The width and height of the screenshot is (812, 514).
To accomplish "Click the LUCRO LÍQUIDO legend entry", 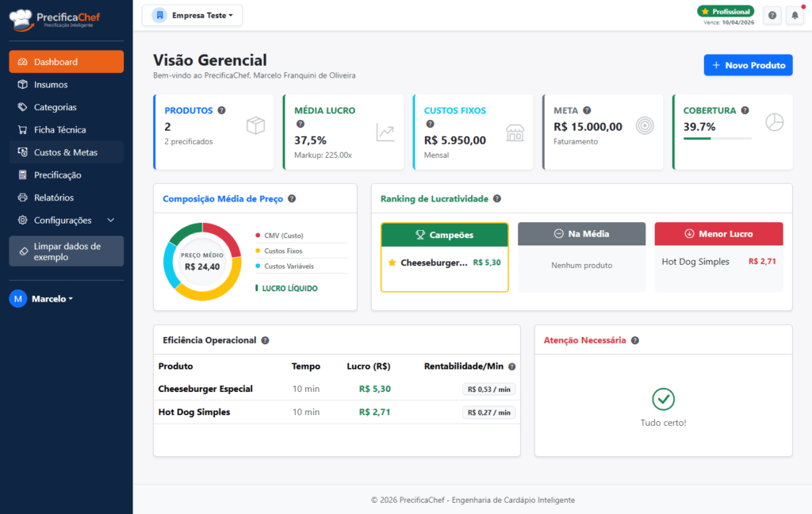I will (286, 288).
